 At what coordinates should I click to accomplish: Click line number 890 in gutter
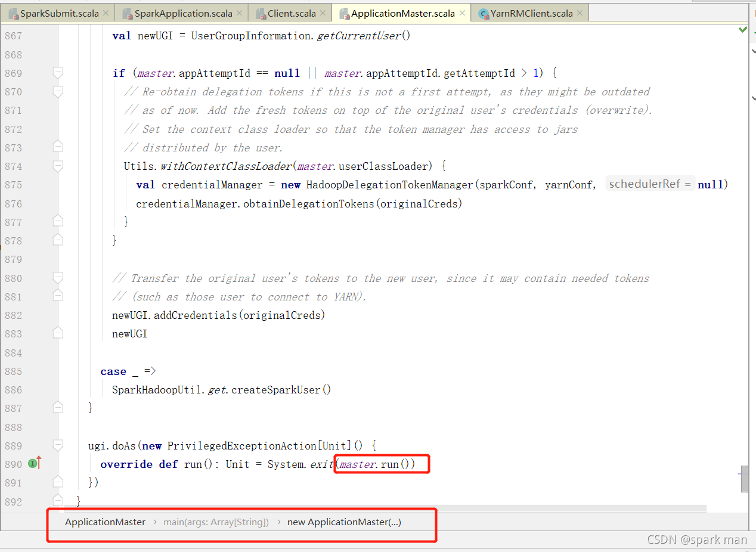13,464
